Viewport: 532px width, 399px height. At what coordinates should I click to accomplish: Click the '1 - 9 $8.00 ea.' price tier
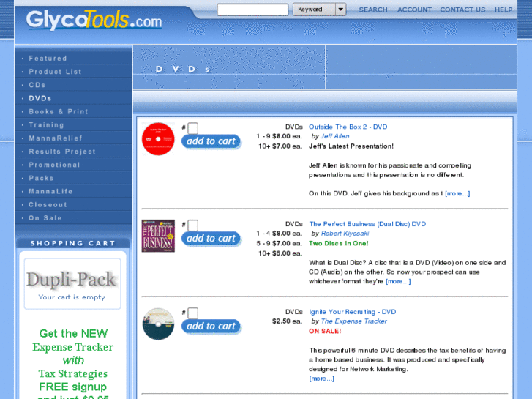click(x=280, y=136)
